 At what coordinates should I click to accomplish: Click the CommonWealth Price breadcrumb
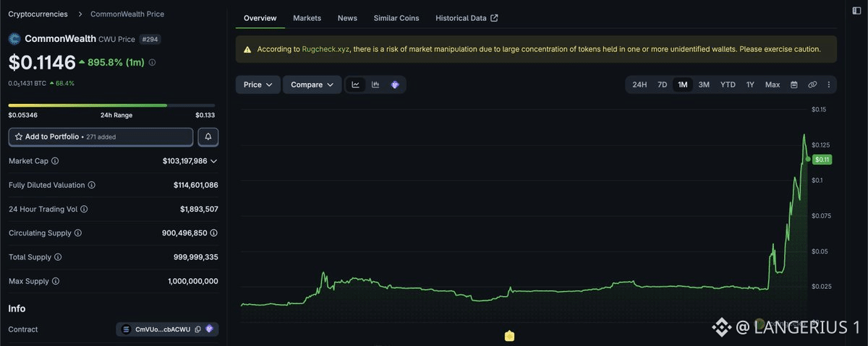pos(127,14)
